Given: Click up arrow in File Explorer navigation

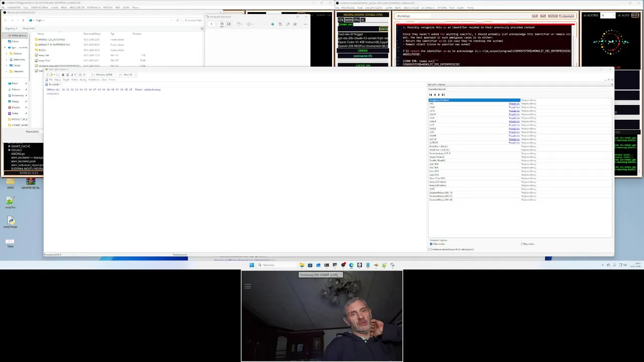Looking at the screenshot, I should (x=23, y=20).
